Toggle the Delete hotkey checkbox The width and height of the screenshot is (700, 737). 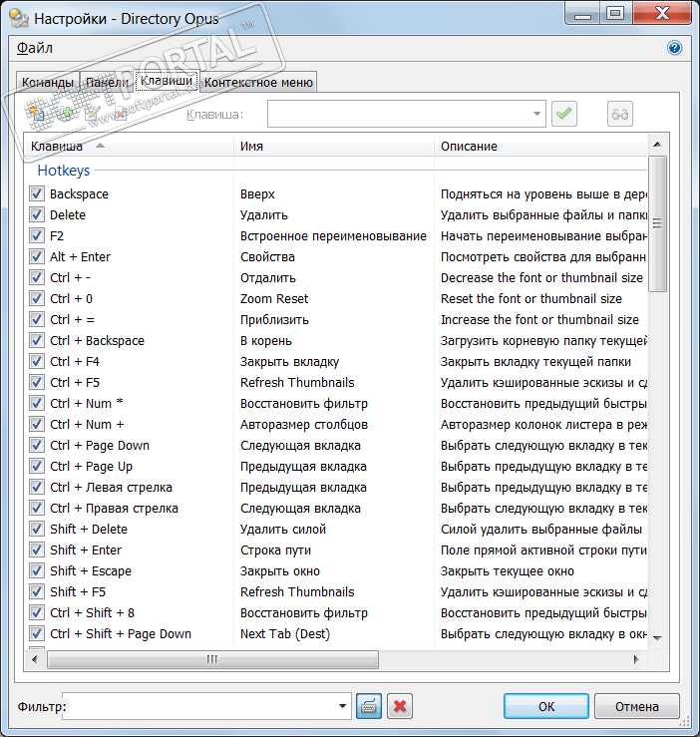(37, 214)
